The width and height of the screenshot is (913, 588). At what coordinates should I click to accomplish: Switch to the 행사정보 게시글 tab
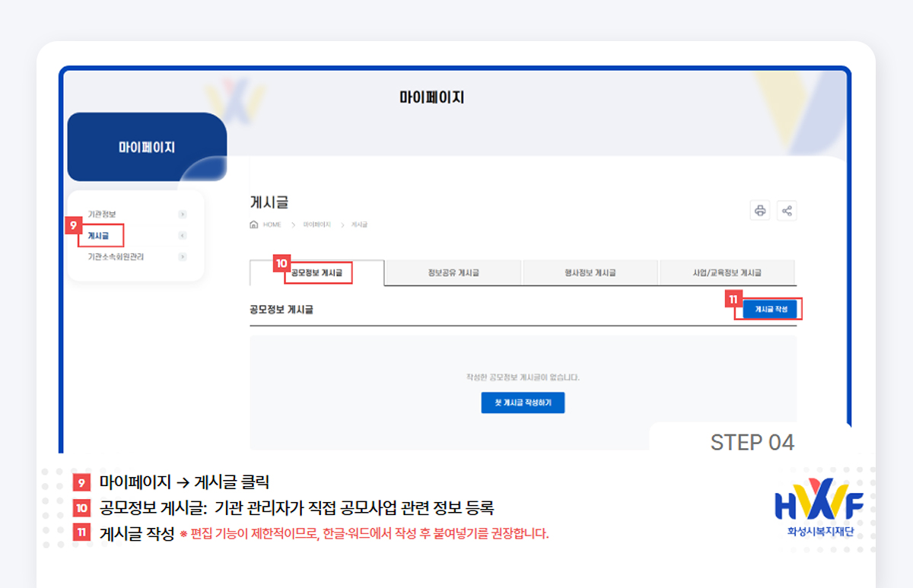point(590,272)
